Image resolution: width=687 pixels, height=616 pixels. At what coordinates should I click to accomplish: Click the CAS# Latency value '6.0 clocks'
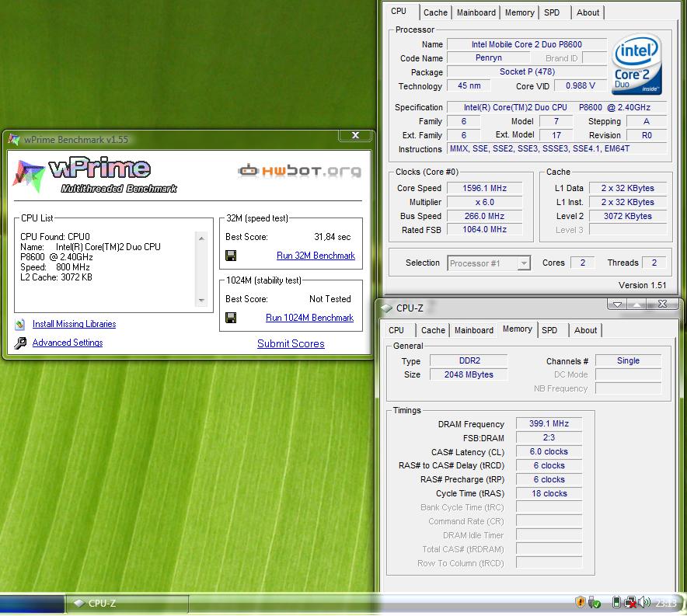click(549, 452)
